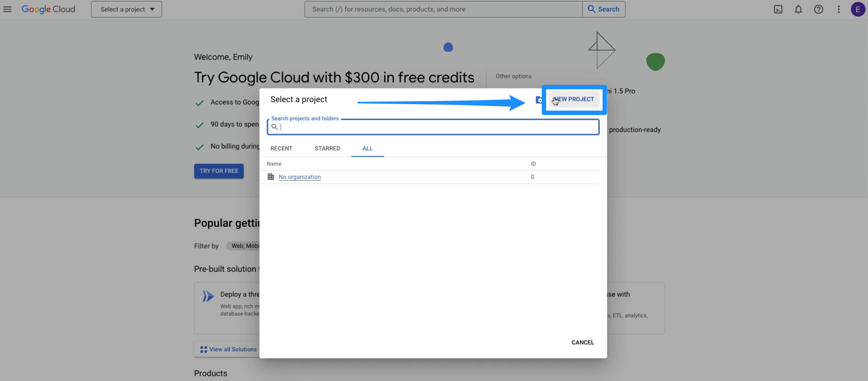Switch to the STARRED tab

tap(327, 148)
